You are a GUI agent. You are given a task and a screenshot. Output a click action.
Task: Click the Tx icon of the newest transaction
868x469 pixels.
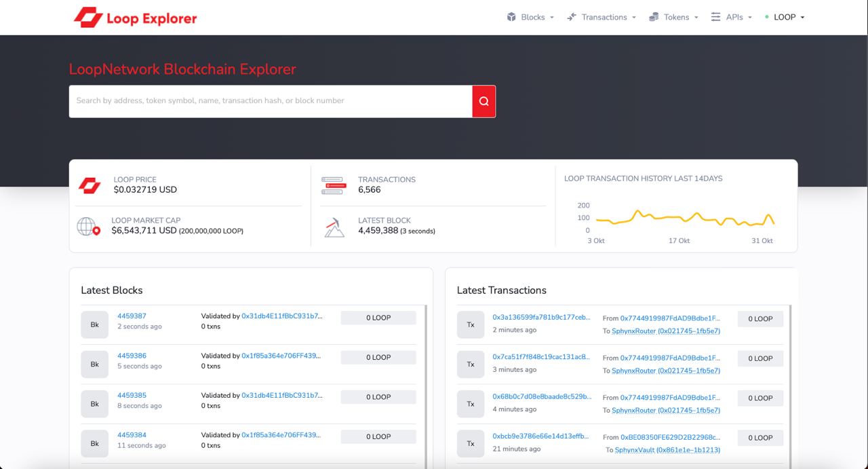[471, 324]
